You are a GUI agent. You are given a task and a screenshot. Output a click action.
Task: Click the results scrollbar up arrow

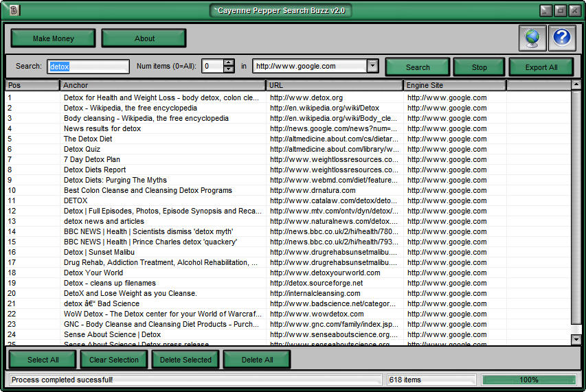click(x=576, y=85)
